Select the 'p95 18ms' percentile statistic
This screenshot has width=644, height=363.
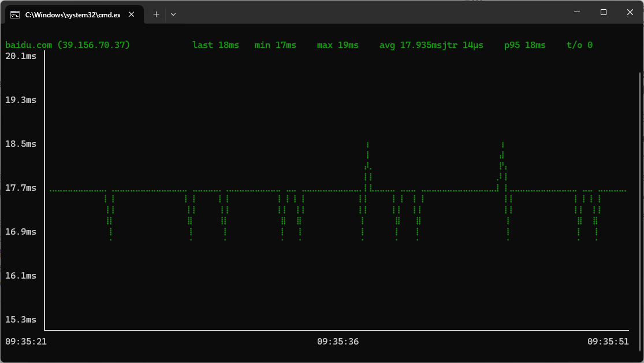pyautogui.click(x=524, y=45)
